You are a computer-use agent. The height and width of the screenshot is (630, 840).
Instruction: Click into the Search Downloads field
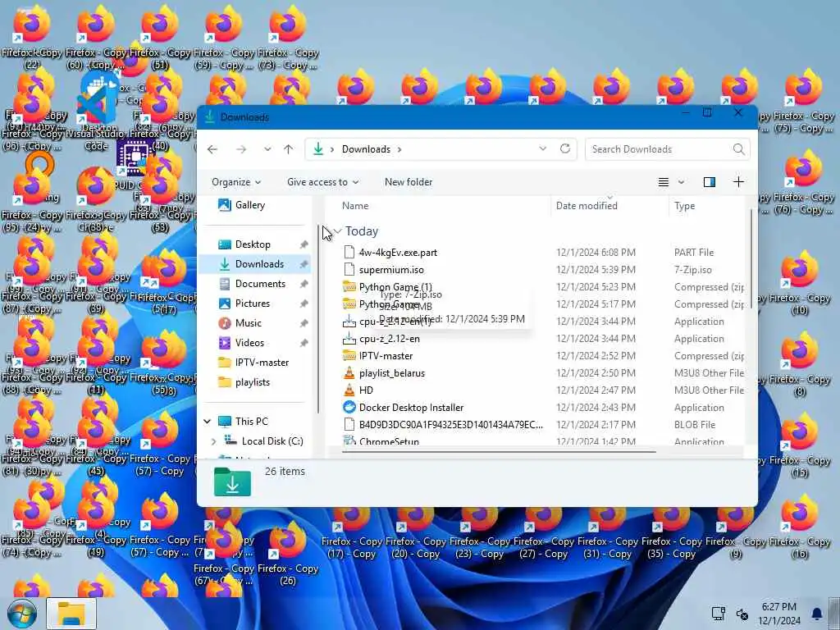click(x=668, y=149)
